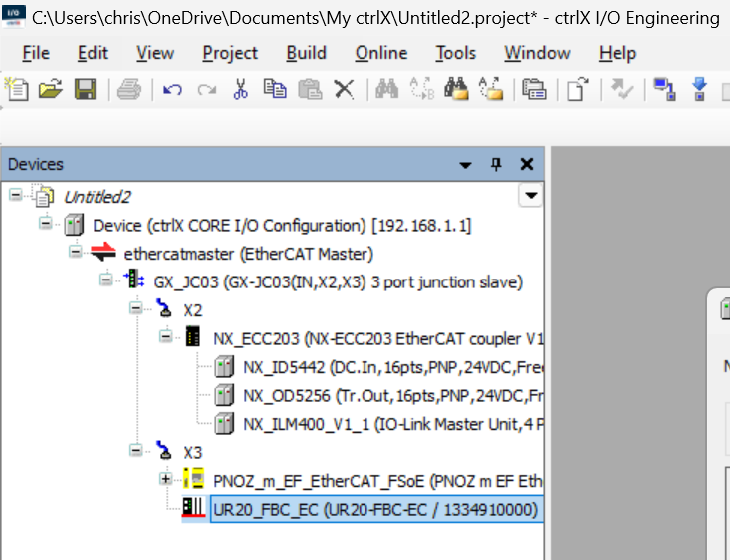Open the View menu
730x560 pixels.
pos(155,53)
